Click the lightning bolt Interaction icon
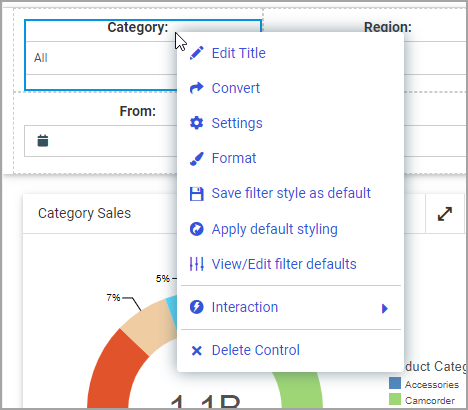468x410 pixels. tap(197, 307)
